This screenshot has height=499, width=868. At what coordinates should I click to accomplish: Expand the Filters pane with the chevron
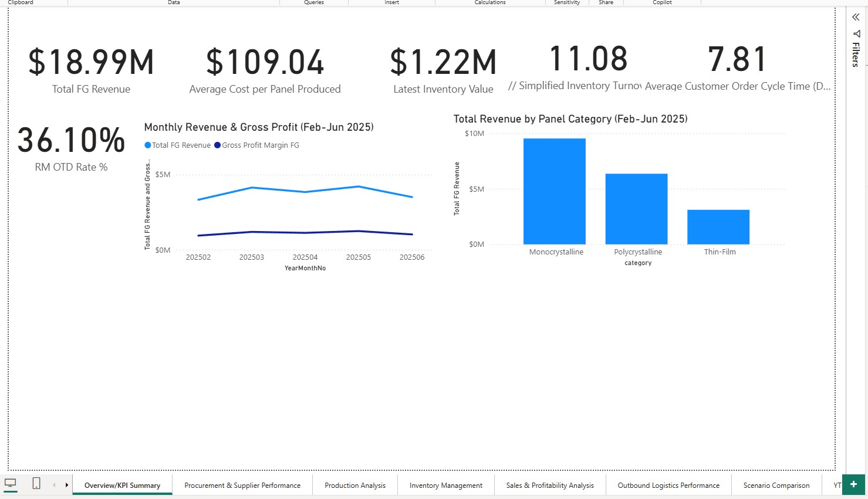[855, 17]
